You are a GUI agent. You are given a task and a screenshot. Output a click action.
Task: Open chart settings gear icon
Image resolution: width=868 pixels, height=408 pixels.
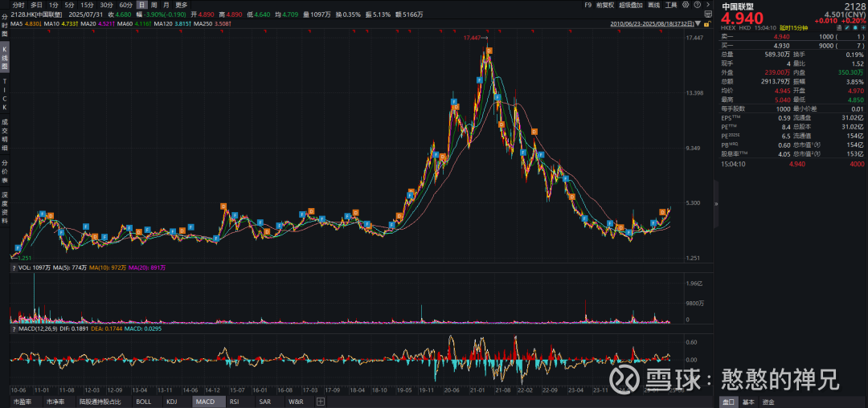click(x=686, y=5)
